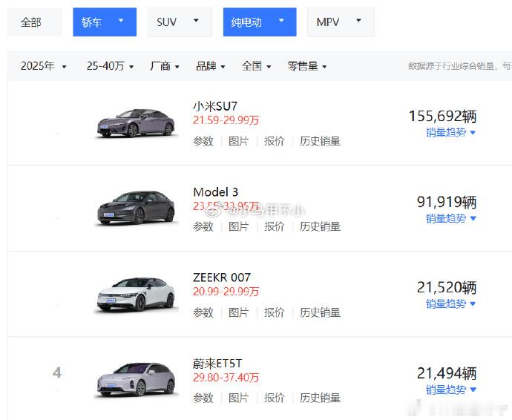The height and width of the screenshot is (420, 512).
Task: Open the MPV category dropdown
Action: click(341, 22)
